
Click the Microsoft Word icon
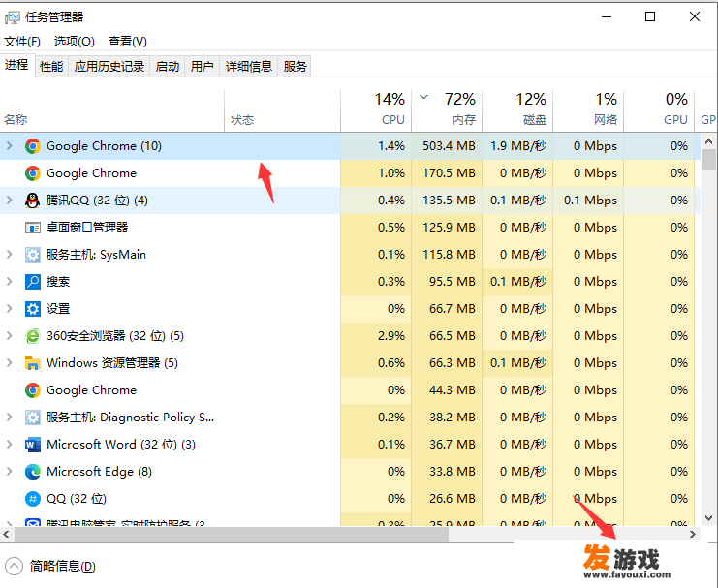(x=33, y=445)
